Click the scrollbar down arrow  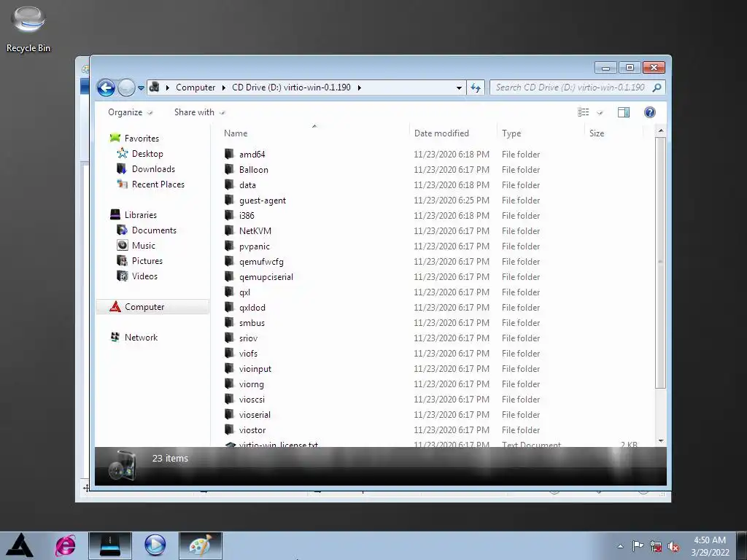tap(660, 441)
